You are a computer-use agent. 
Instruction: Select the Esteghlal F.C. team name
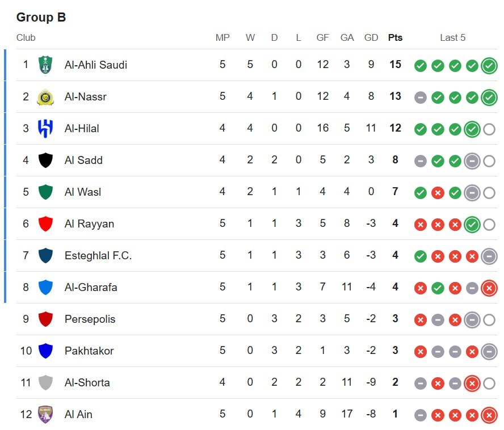coord(98,255)
